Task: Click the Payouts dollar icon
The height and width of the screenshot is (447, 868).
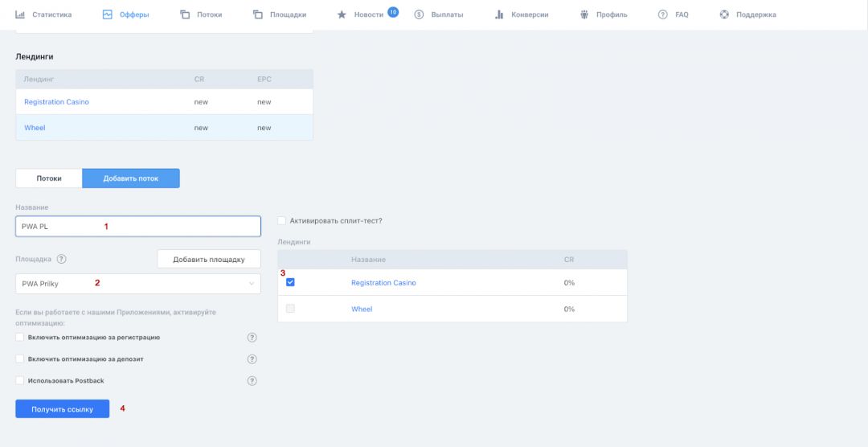Action: [x=419, y=14]
